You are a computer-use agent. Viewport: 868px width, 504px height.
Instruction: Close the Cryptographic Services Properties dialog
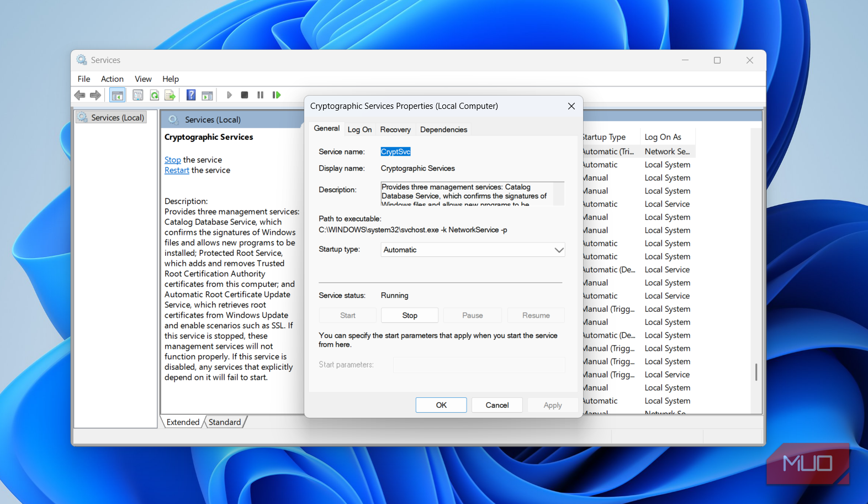click(571, 106)
